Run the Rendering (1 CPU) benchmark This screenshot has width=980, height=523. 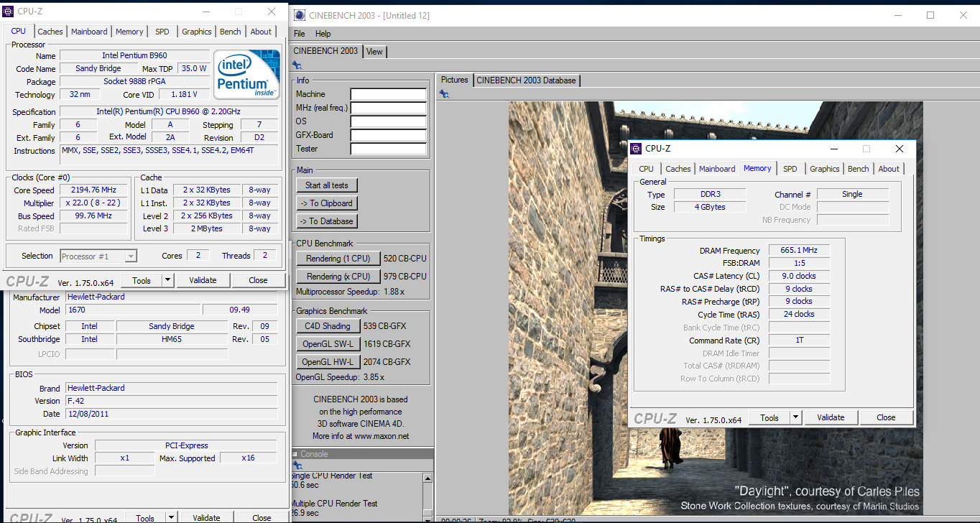[338, 259]
